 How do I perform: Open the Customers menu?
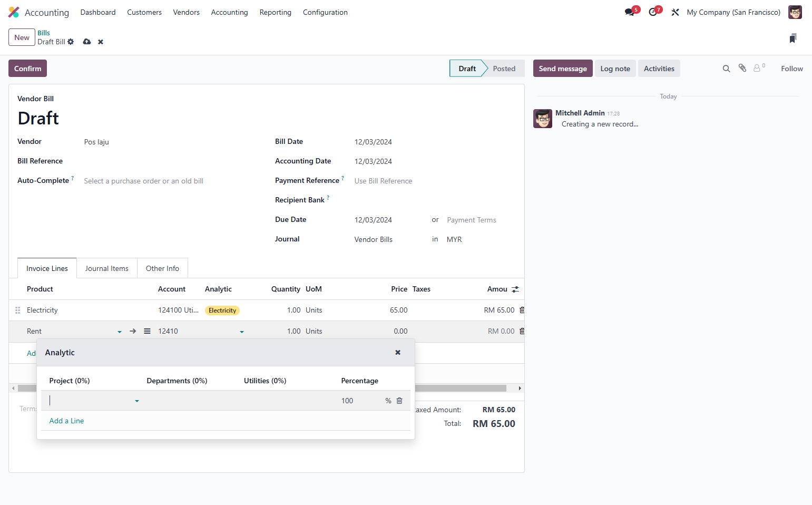[x=144, y=12]
